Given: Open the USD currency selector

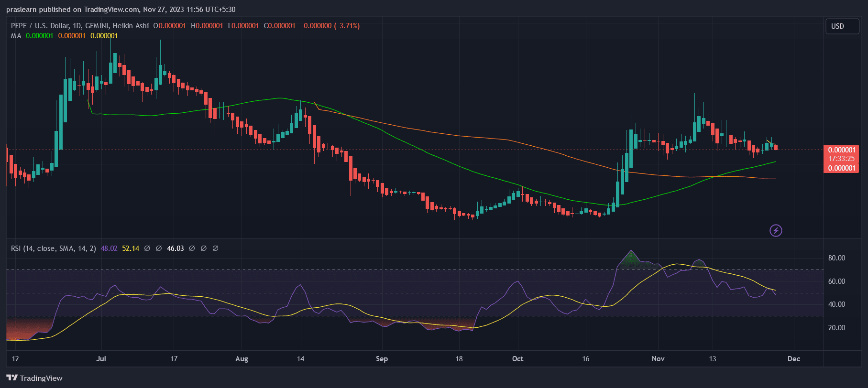Looking at the screenshot, I should click(x=842, y=26).
